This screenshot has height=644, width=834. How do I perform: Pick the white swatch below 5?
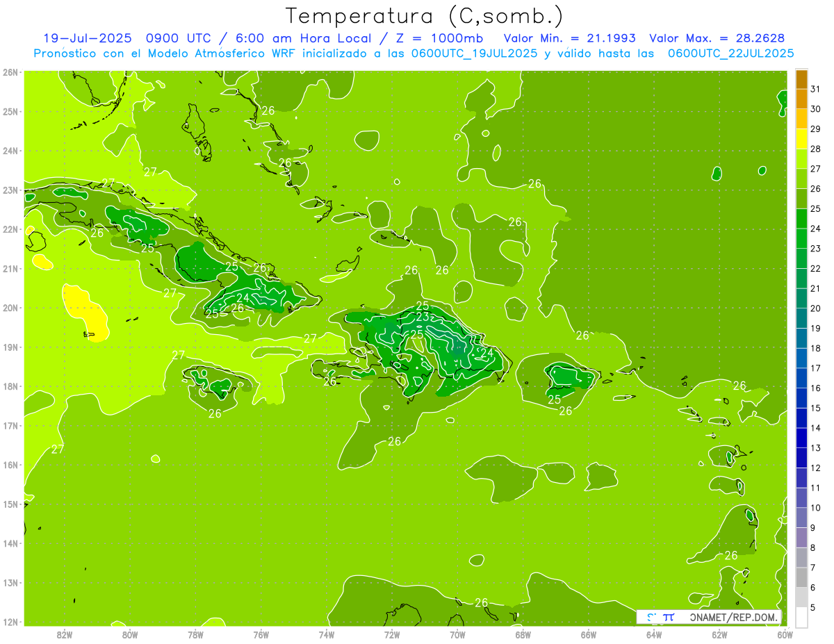(801, 617)
